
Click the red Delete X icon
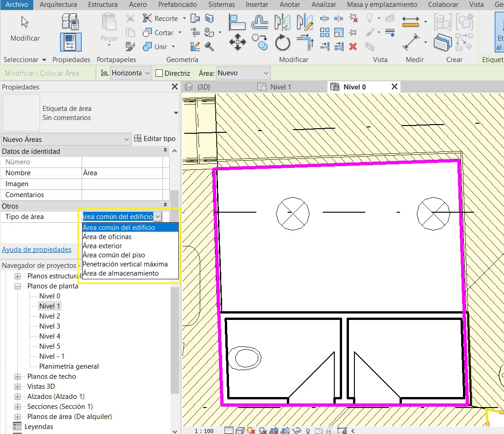[353, 47]
